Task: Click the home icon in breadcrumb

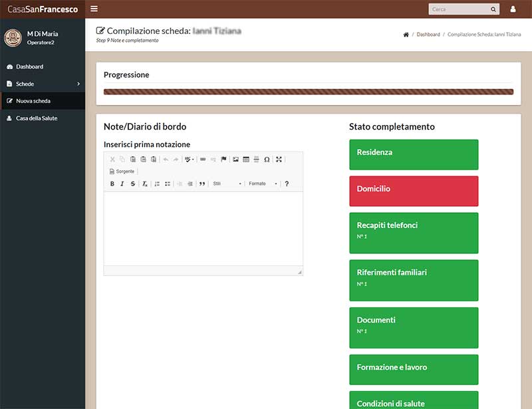Action: pyautogui.click(x=406, y=35)
